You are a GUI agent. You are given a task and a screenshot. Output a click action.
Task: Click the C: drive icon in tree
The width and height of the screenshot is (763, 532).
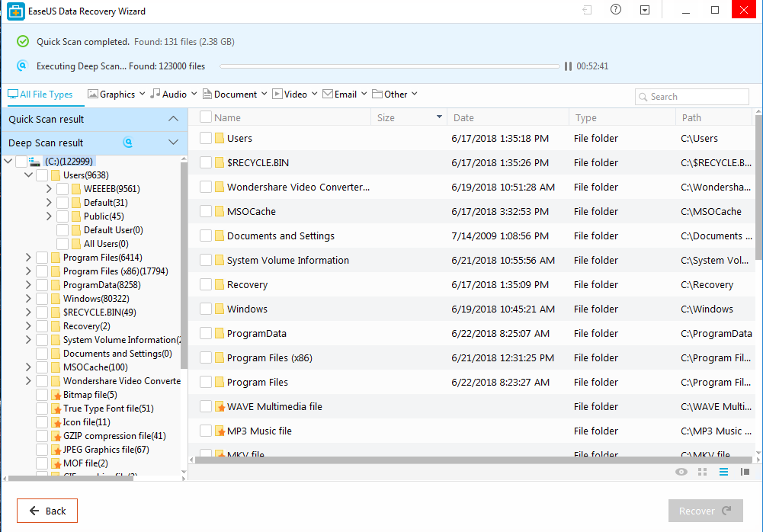coord(34,162)
